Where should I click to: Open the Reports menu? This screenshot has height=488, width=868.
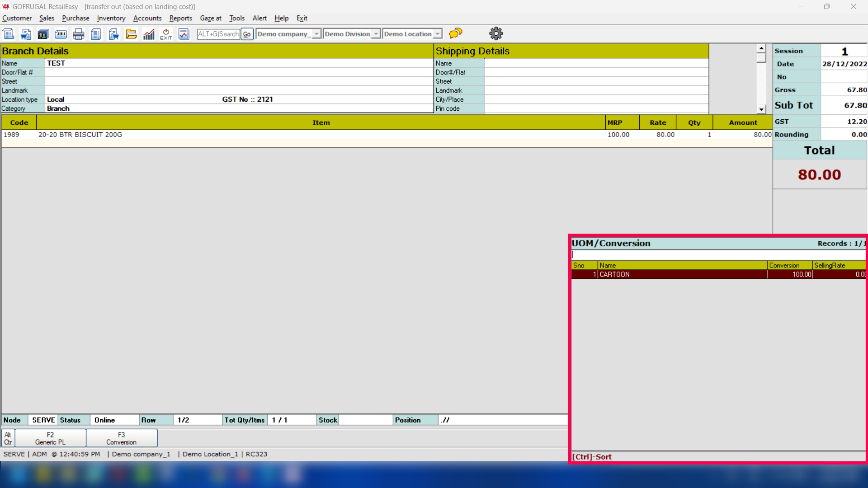[180, 18]
